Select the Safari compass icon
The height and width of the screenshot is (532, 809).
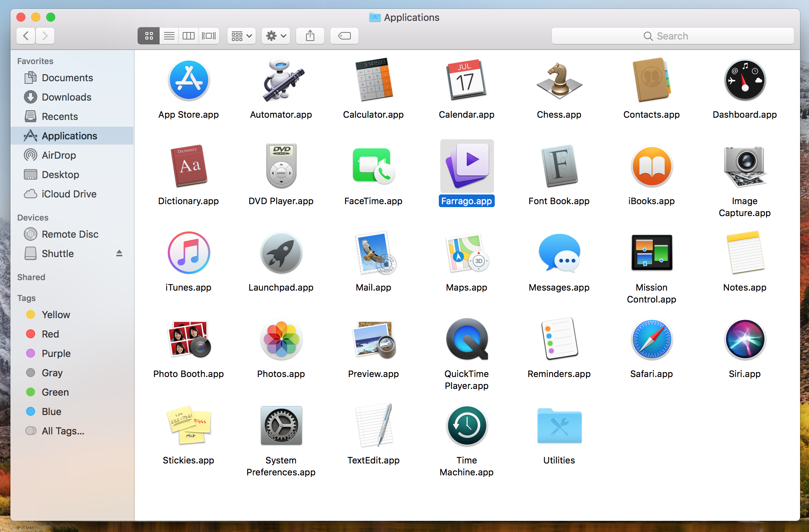[652, 339]
